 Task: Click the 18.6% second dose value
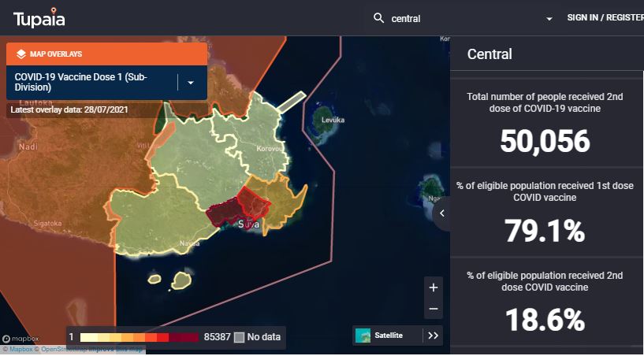[x=545, y=321]
